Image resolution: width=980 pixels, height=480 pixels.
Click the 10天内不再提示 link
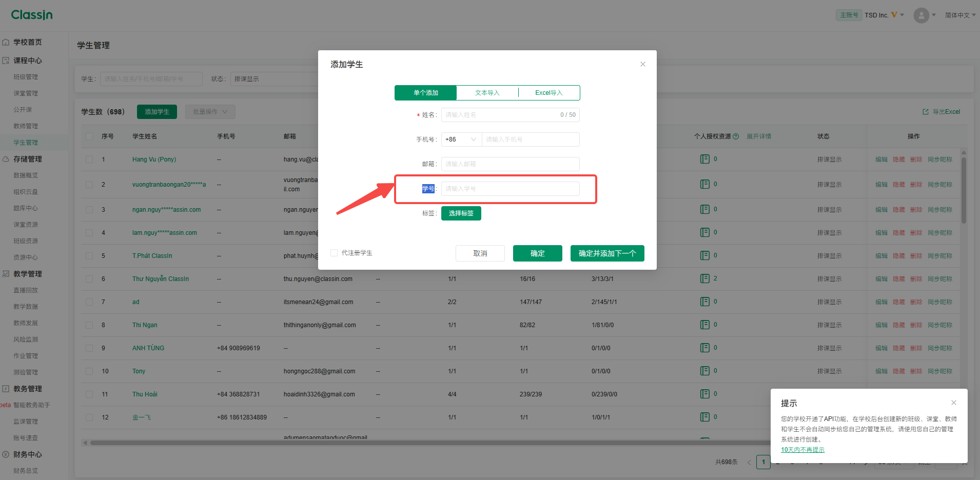(802, 450)
